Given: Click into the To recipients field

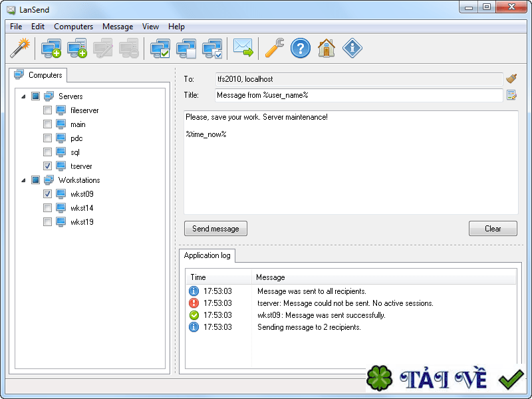Looking at the screenshot, I should [x=359, y=79].
